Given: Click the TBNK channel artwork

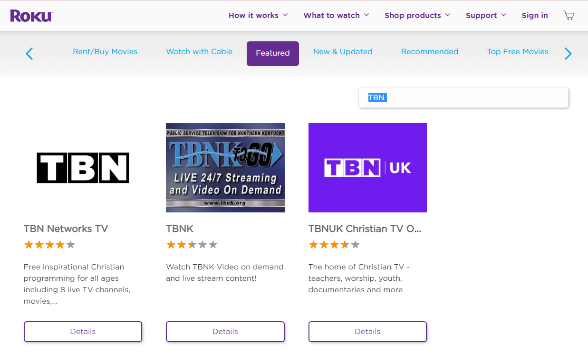Looking at the screenshot, I should (225, 167).
